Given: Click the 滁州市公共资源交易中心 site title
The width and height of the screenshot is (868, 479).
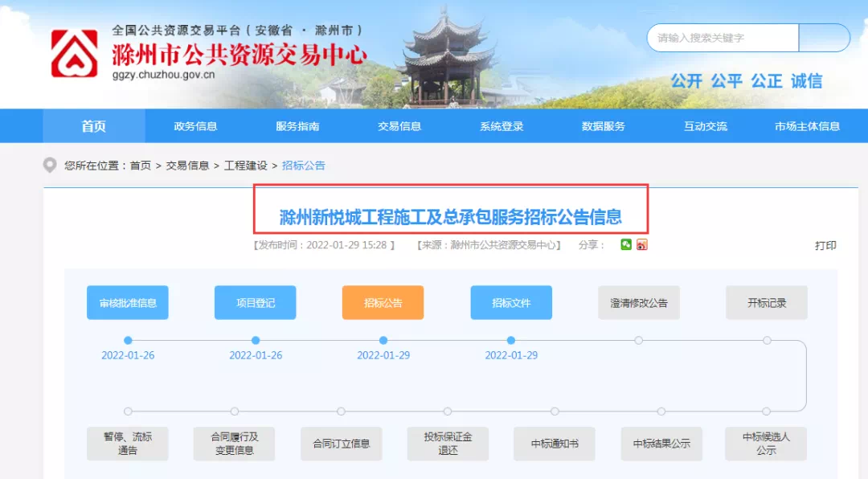Looking at the screenshot, I should pos(240,55).
